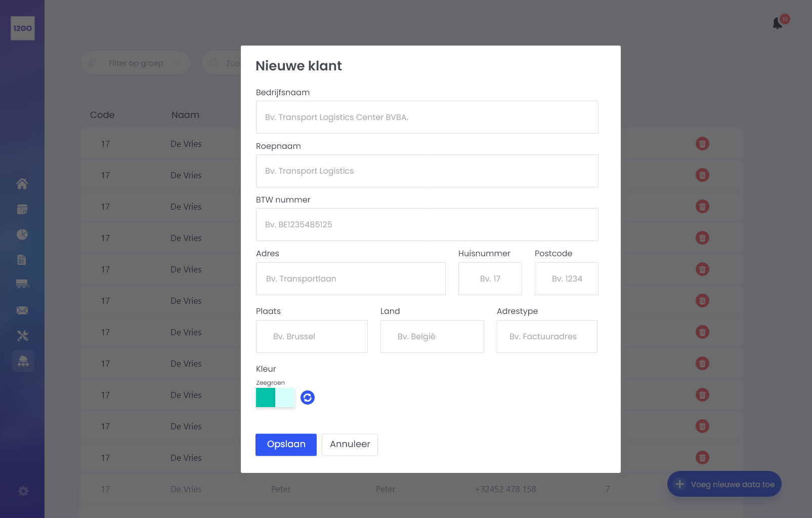Focus the BTW nummer field
The width and height of the screenshot is (812, 518).
(427, 224)
